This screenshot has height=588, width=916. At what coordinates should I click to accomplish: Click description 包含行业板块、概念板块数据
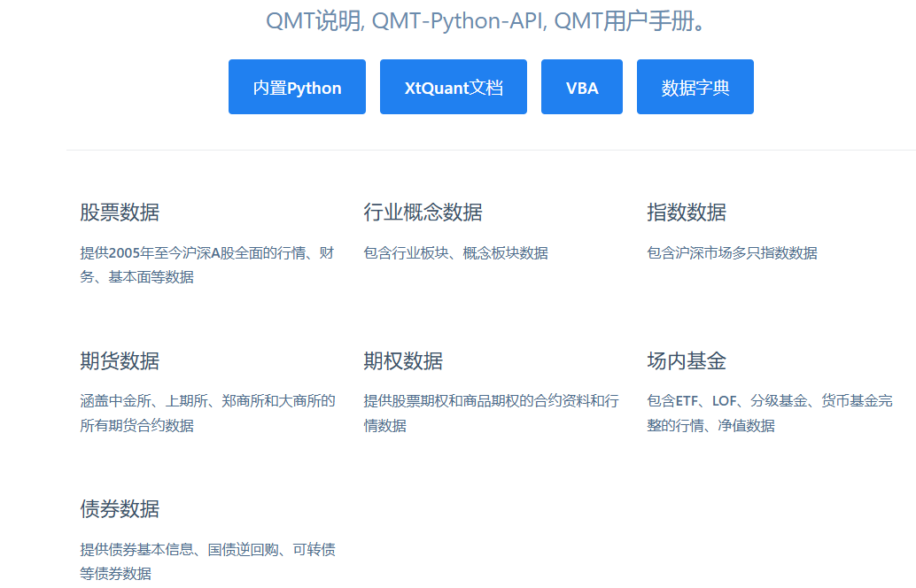455,253
